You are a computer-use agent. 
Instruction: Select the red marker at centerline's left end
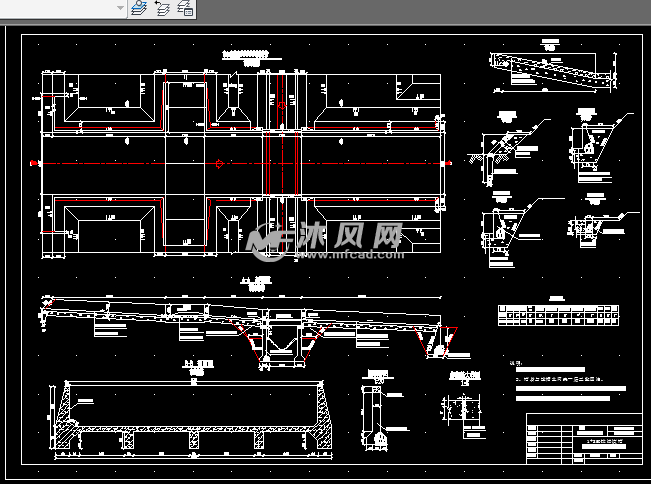[34, 162]
